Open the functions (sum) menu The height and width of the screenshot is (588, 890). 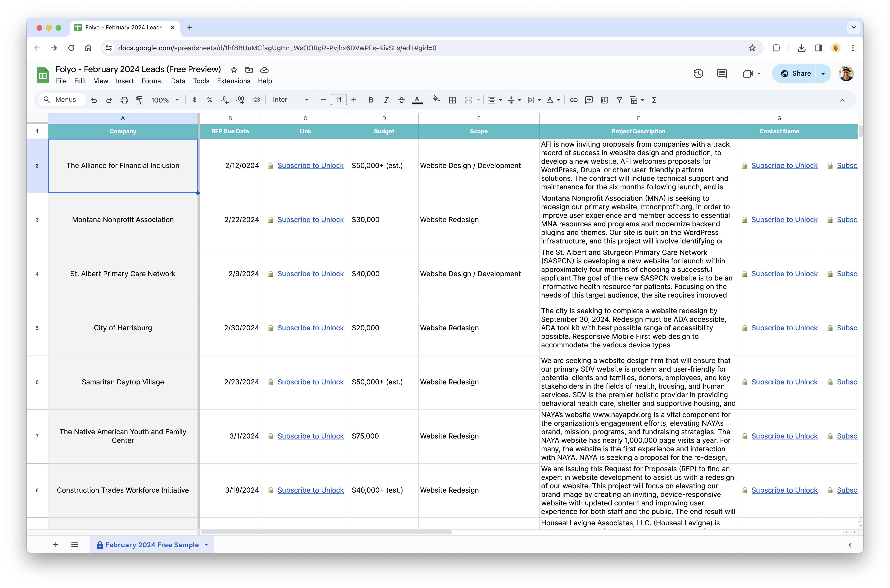click(654, 100)
